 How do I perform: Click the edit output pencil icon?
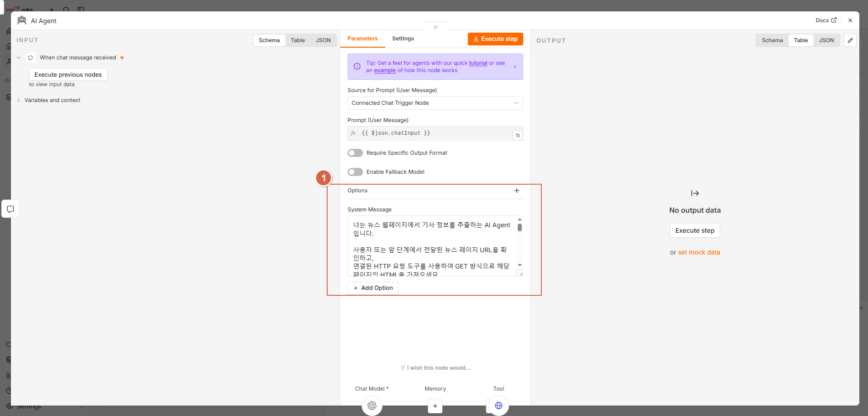850,40
